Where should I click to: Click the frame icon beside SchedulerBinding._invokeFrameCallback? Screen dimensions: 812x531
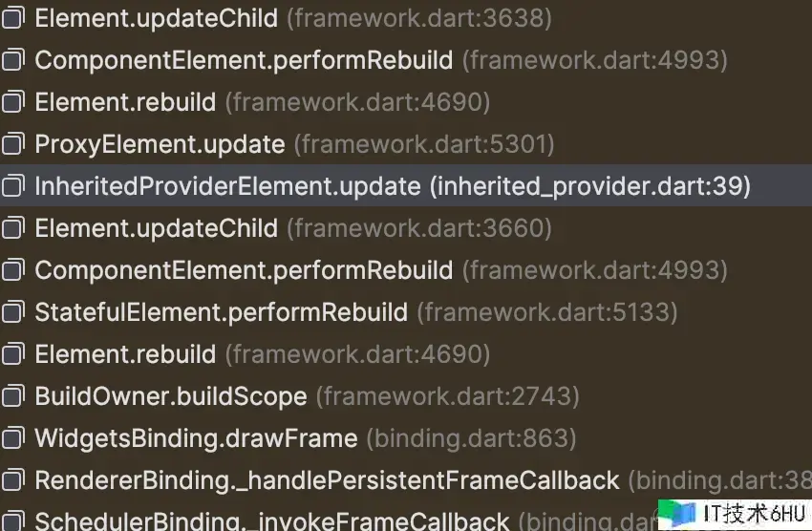click(x=12, y=521)
